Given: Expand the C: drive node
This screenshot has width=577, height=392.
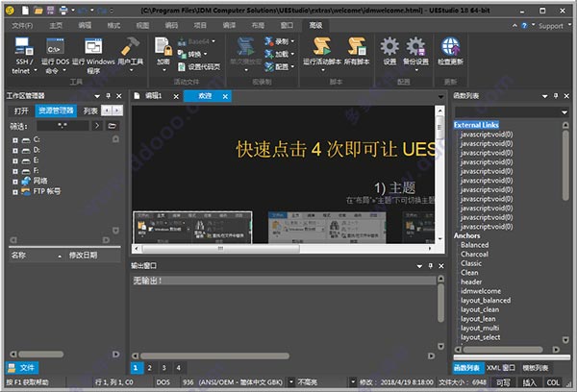Looking at the screenshot, I should click(x=15, y=140).
